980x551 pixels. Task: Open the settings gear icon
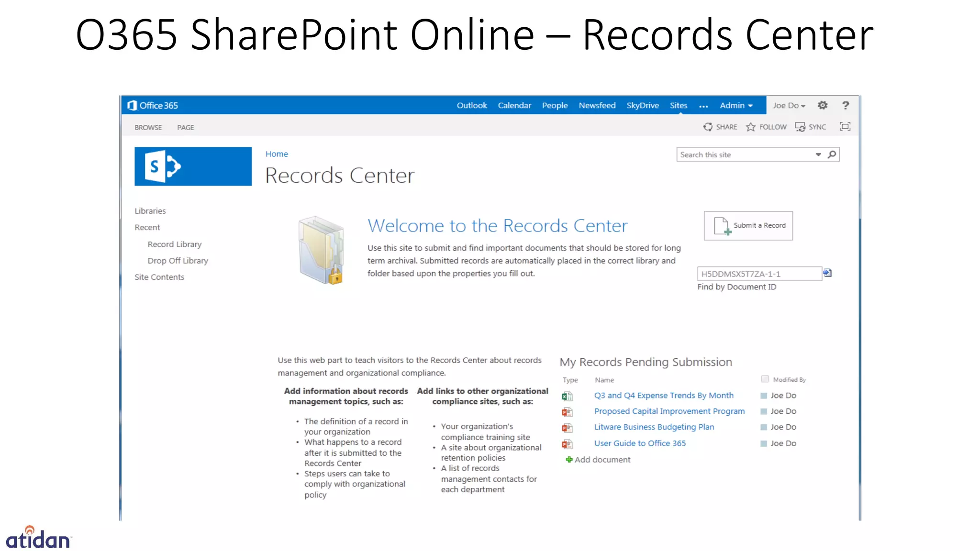coord(822,105)
